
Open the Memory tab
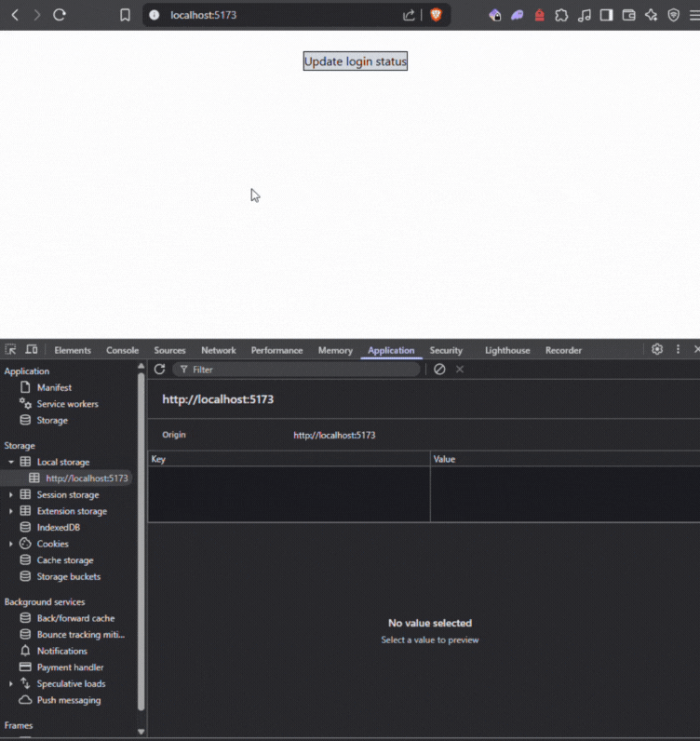click(335, 350)
